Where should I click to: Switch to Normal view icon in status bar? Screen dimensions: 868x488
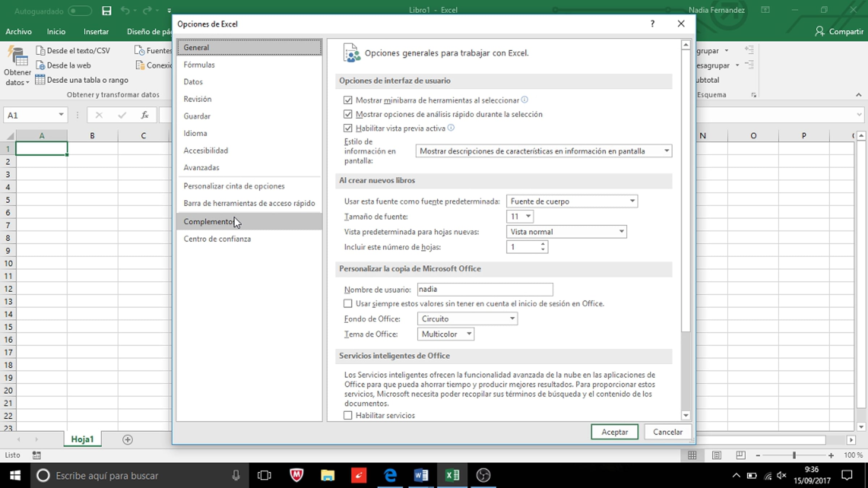click(692, 455)
